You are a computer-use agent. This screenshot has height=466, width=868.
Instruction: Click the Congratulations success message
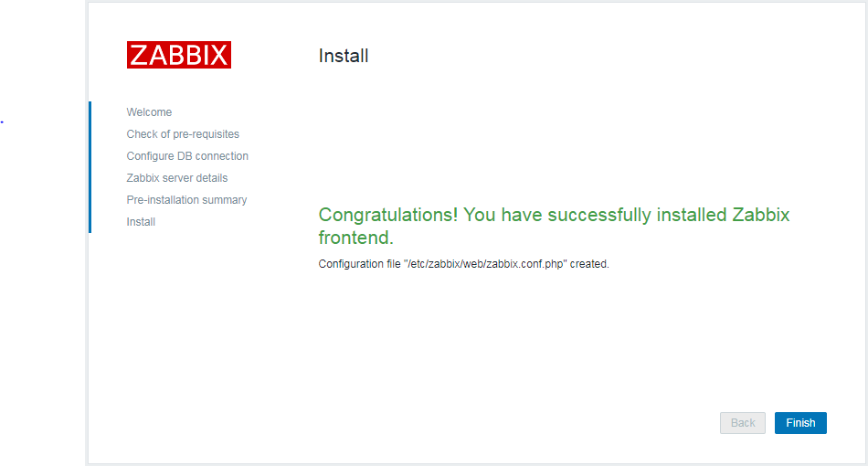[554, 226]
